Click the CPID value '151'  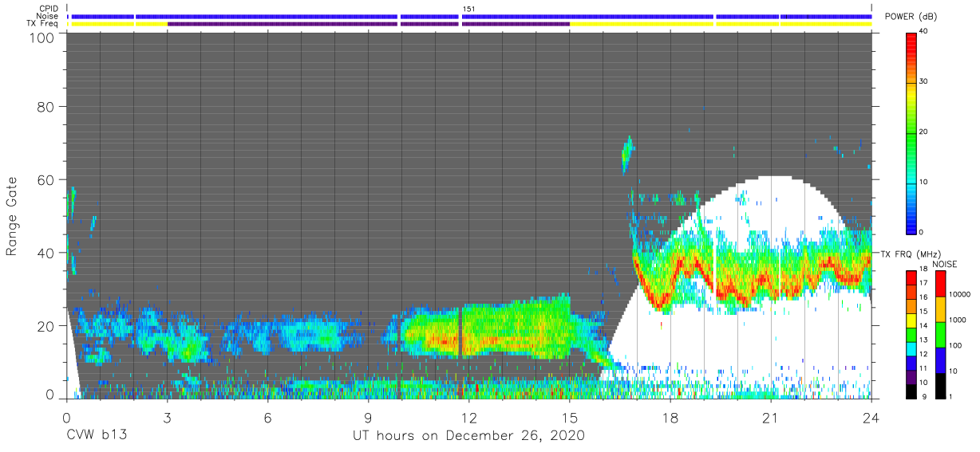[468, 9]
